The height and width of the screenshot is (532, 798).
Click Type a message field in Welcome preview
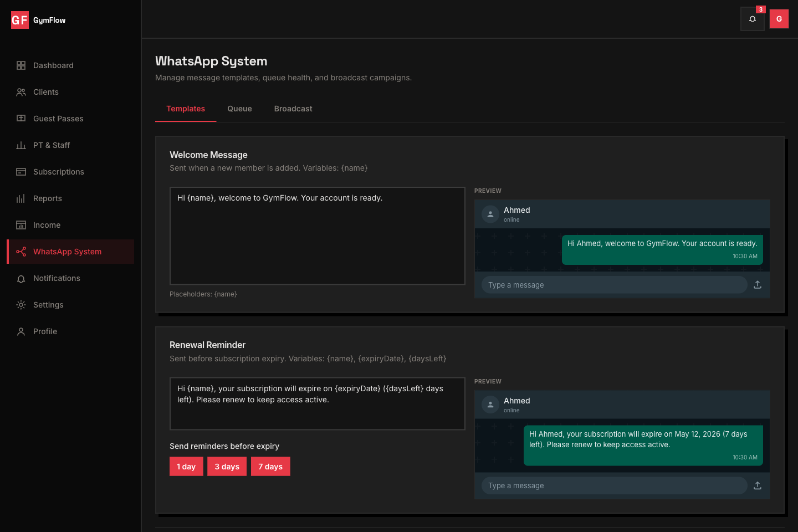point(614,285)
